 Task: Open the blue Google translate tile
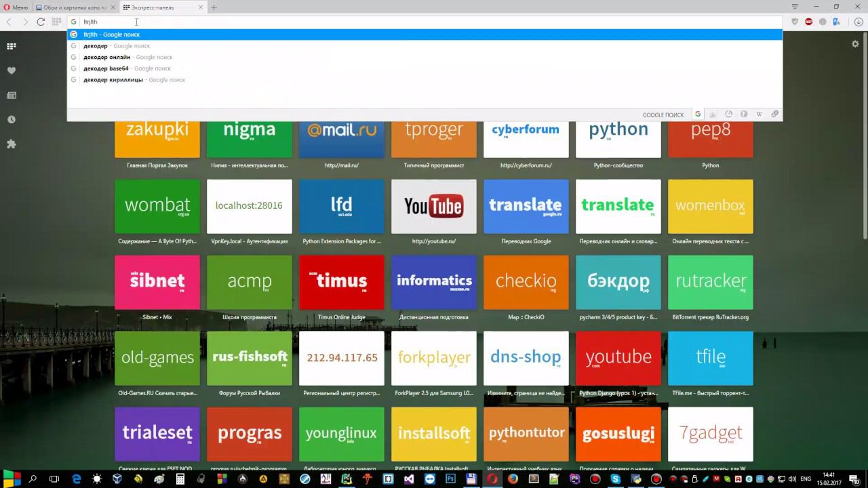tap(526, 206)
